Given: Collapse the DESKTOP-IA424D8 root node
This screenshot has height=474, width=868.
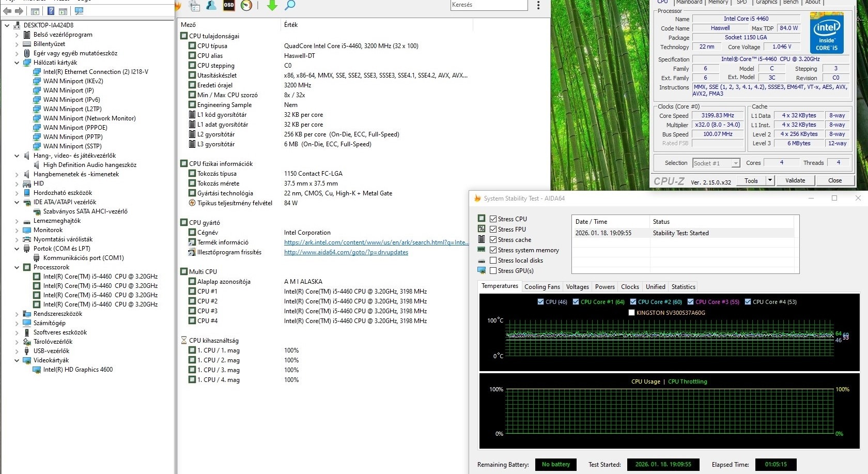Looking at the screenshot, I should point(7,25).
